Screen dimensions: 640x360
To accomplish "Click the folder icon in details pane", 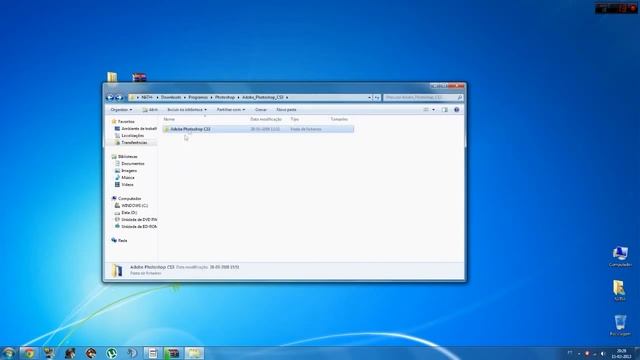I will (117, 270).
